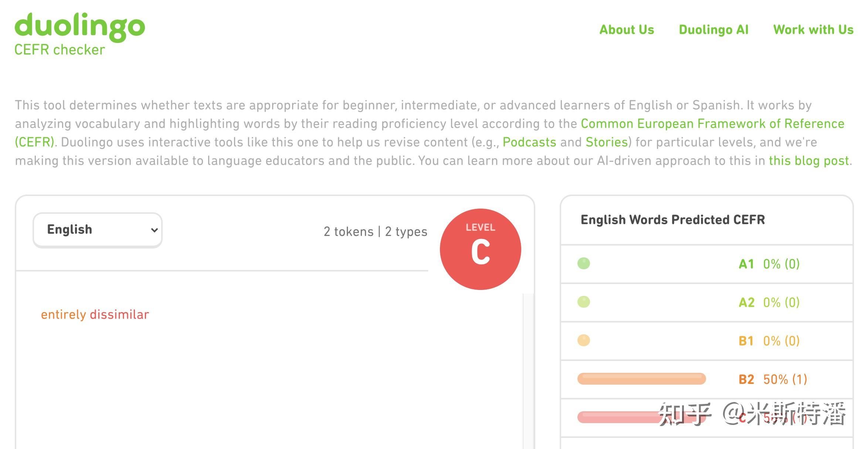The image size is (868, 449).
Task: Click the light green A2 level dot
Action: click(x=584, y=302)
